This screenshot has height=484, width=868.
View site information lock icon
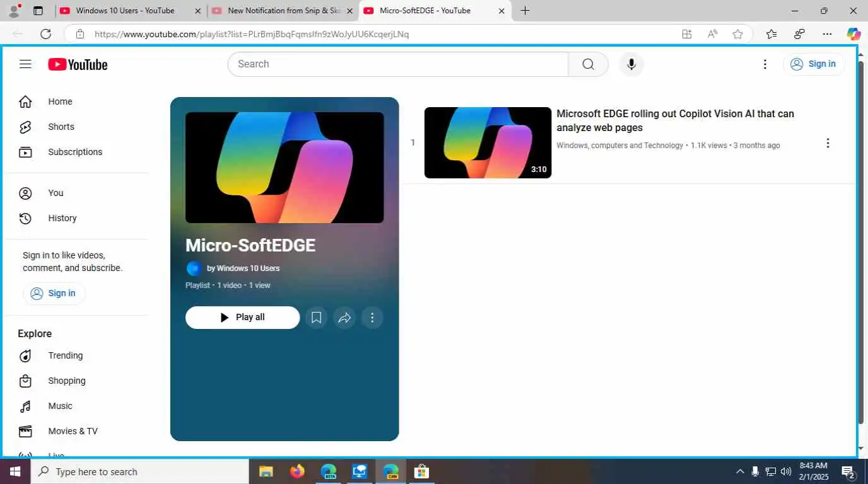pos(79,34)
